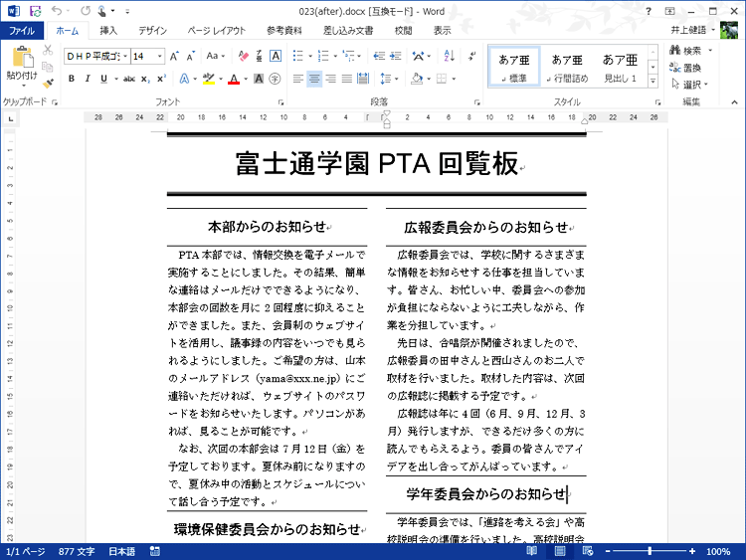Open the font size dropdown
746x560 pixels.
coord(160,56)
